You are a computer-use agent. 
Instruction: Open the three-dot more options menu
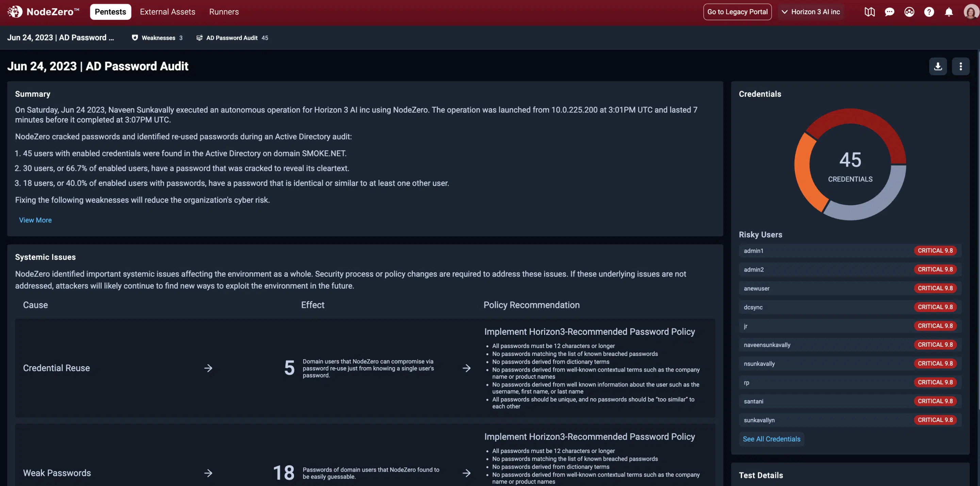pos(960,66)
